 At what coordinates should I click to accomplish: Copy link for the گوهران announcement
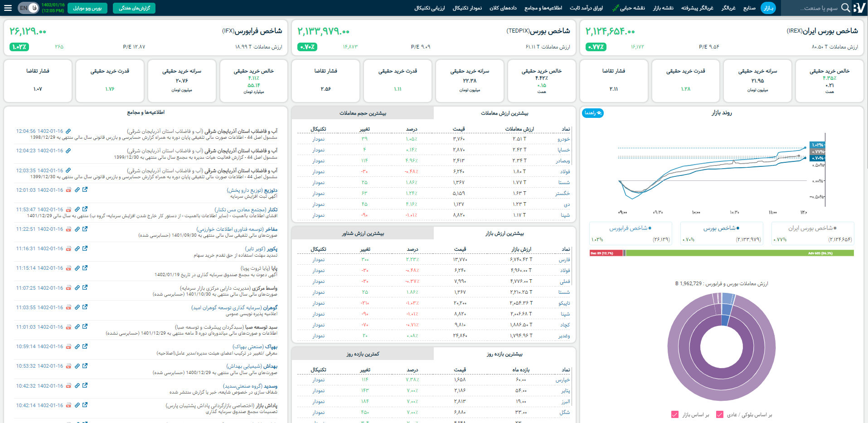[x=77, y=307]
